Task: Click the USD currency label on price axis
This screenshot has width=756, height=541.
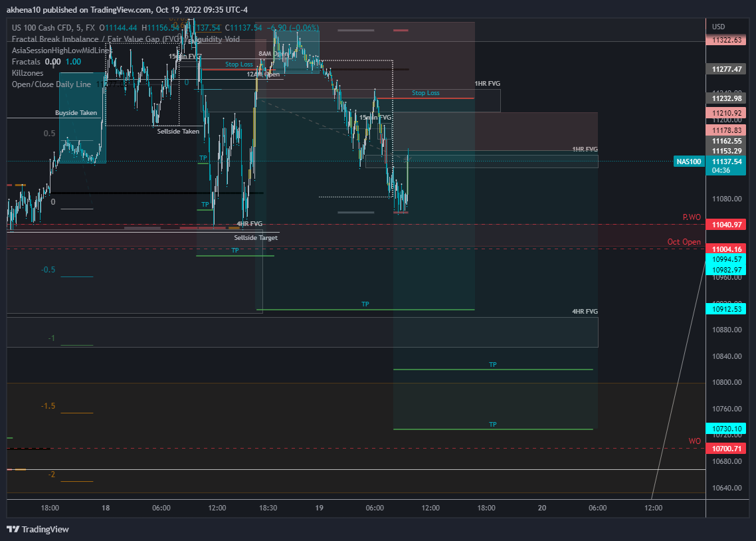Action: click(x=718, y=27)
